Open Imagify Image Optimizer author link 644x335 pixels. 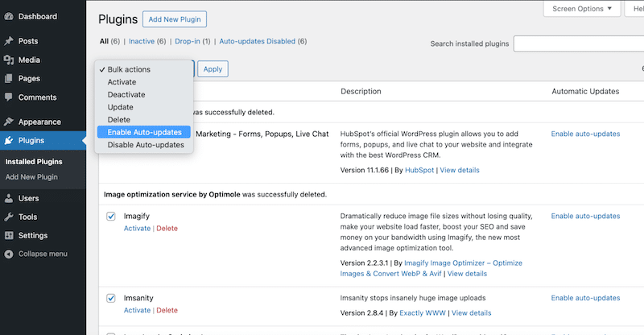[431, 268]
